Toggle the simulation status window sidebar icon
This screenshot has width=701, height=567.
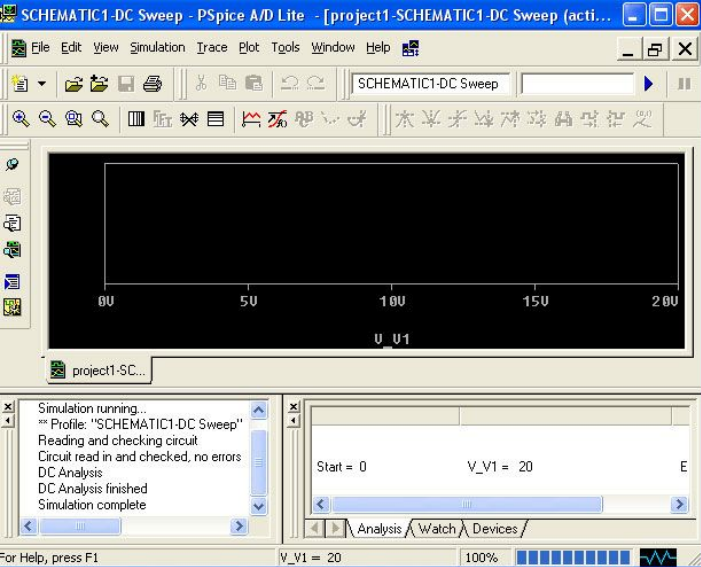[12, 282]
